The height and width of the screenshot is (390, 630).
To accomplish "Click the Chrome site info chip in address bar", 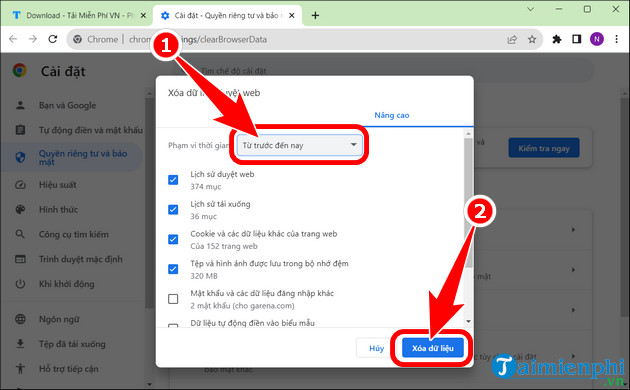I will coord(96,39).
